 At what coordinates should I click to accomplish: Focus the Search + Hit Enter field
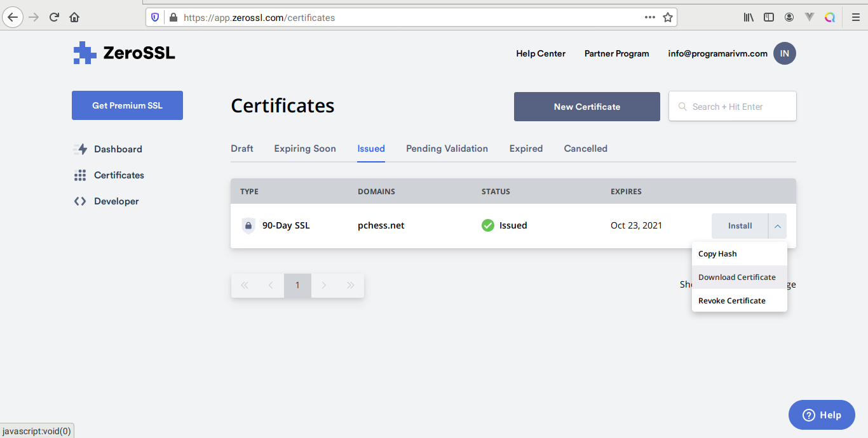coord(732,106)
